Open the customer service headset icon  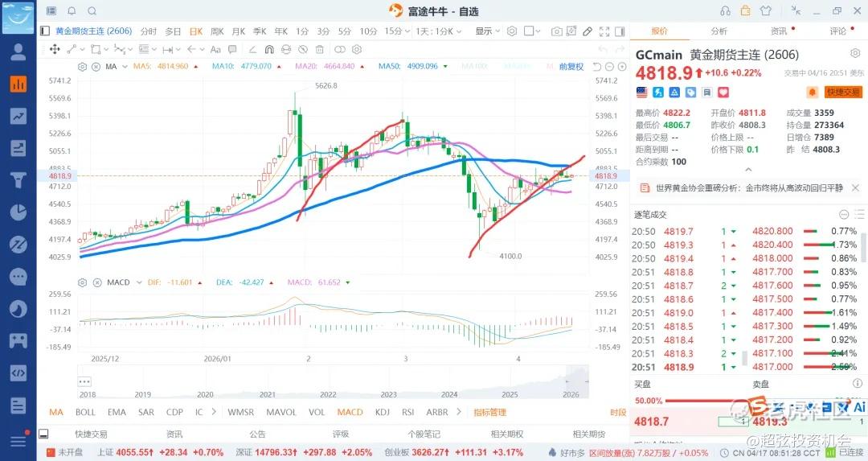point(725,10)
